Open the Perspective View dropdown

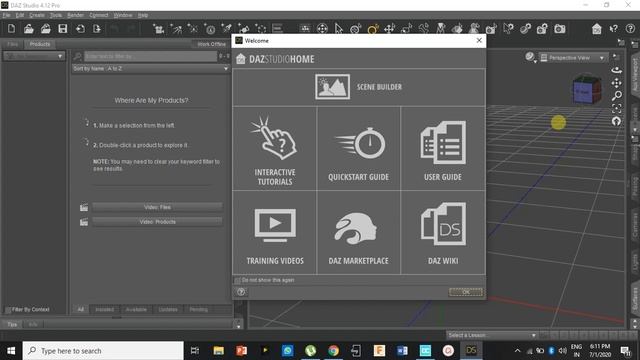tap(572, 58)
